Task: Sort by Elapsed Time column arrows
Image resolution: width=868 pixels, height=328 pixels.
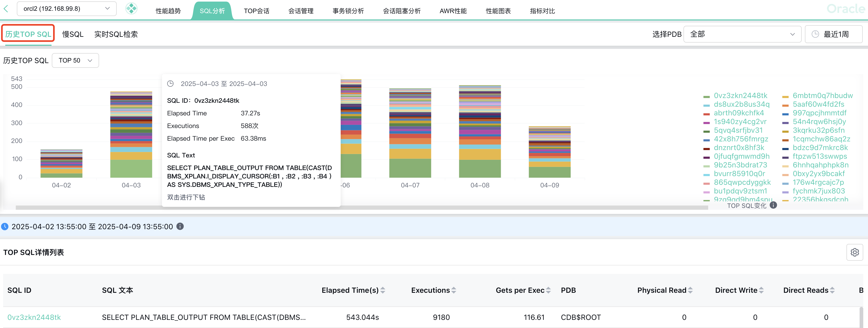Action: (383, 290)
